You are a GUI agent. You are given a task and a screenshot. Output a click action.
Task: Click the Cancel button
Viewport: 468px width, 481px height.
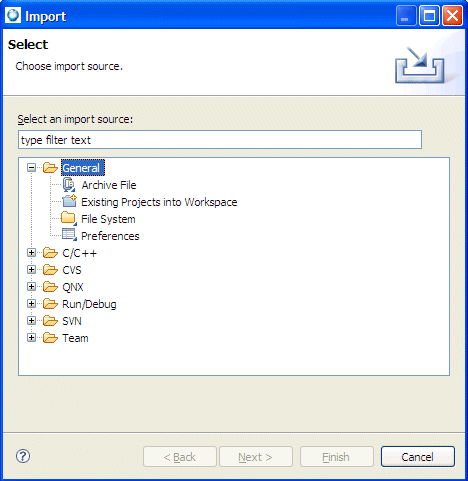coord(418,457)
